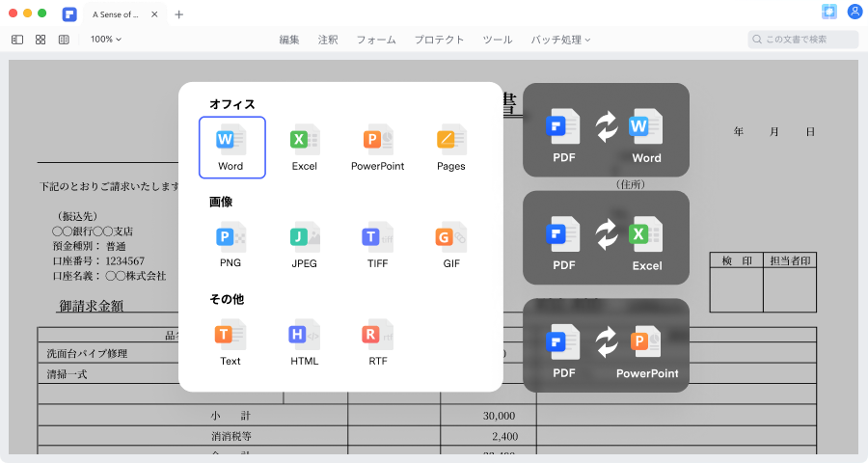Choose Excel as export format

pyautogui.click(x=305, y=148)
